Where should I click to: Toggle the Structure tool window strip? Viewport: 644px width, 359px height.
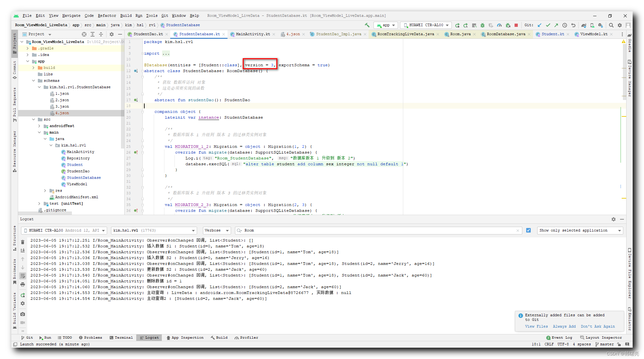pyautogui.click(x=15, y=238)
